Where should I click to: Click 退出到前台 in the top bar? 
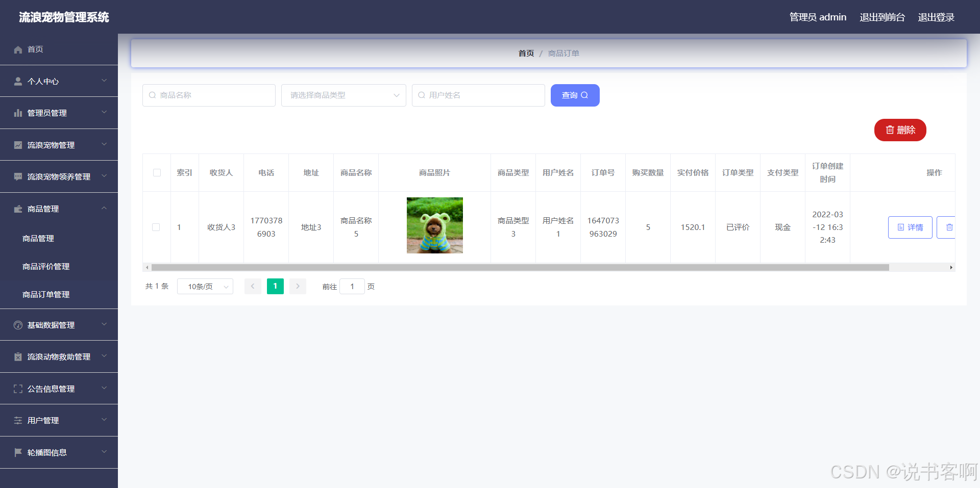(x=882, y=17)
